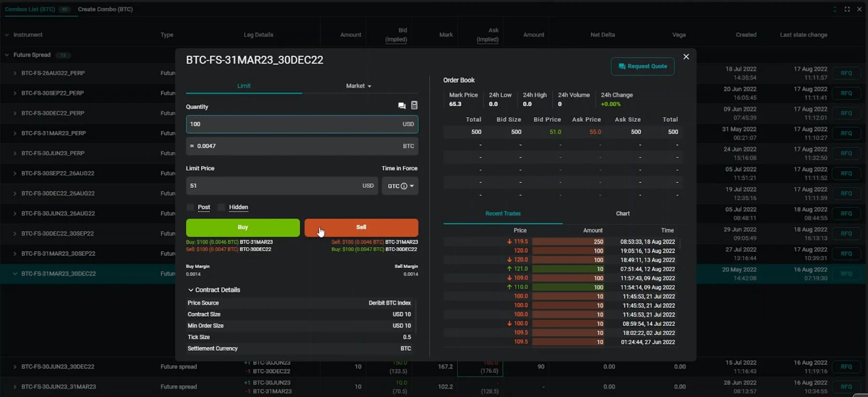Click the Quantity USD input field
868x397 pixels.
point(302,124)
